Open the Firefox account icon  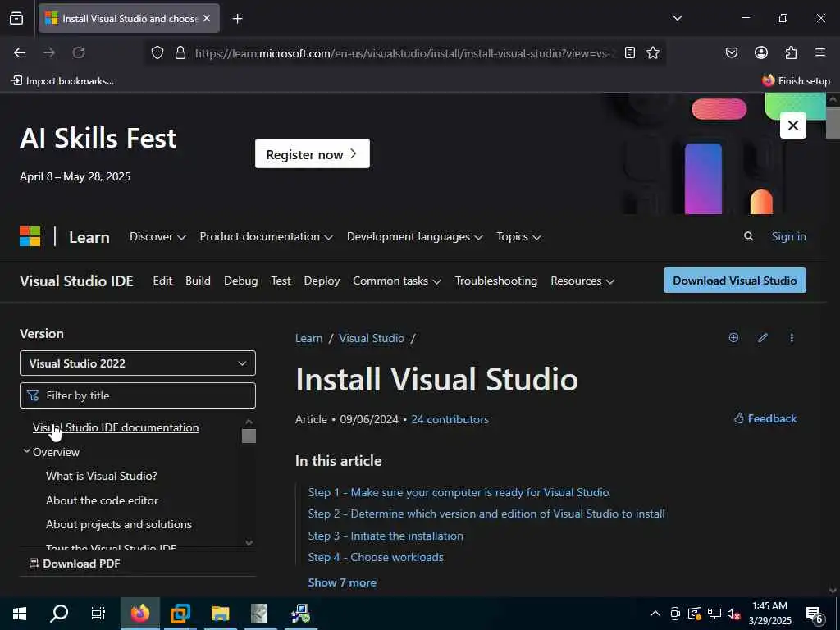[x=760, y=52]
